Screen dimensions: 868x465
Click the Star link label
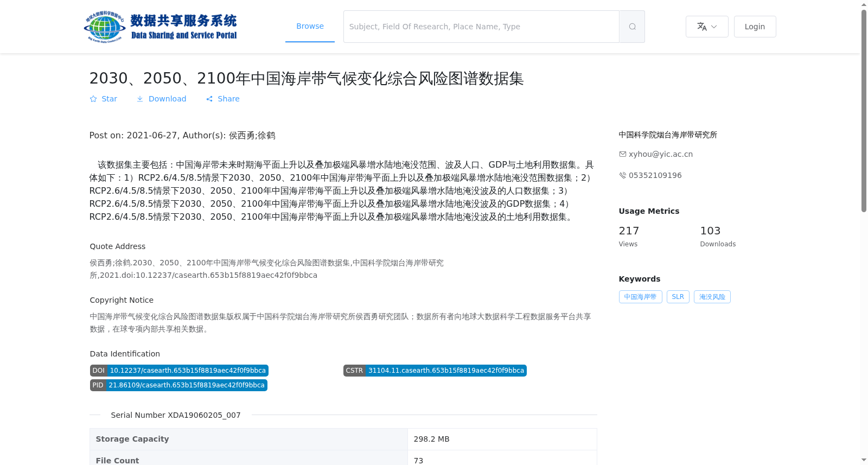pyautogui.click(x=110, y=99)
